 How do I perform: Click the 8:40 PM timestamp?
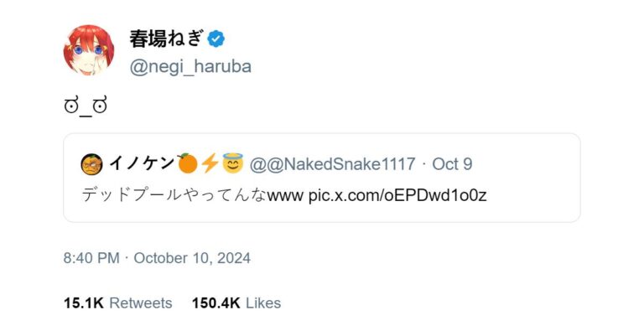click(91, 258)
